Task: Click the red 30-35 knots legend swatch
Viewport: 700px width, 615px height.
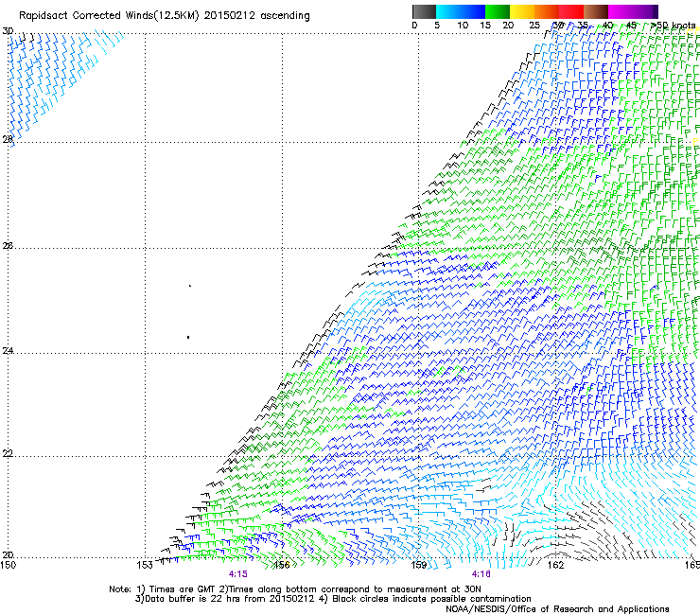Action: [571, 11]
